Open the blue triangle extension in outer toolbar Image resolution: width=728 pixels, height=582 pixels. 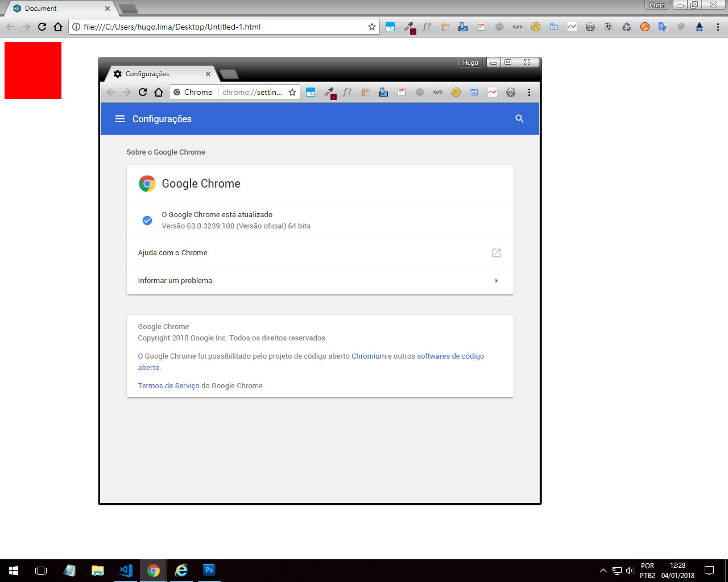coord(700,27)
